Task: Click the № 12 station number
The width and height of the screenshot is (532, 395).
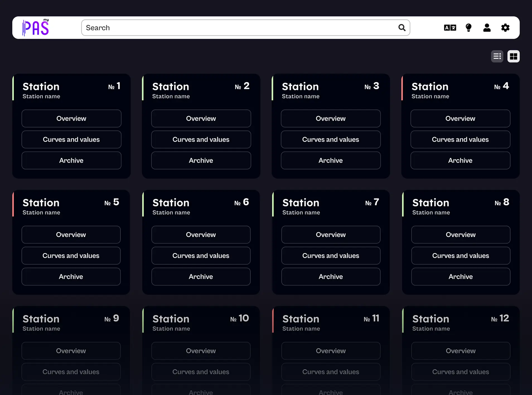Action: (x=500, y=318)
